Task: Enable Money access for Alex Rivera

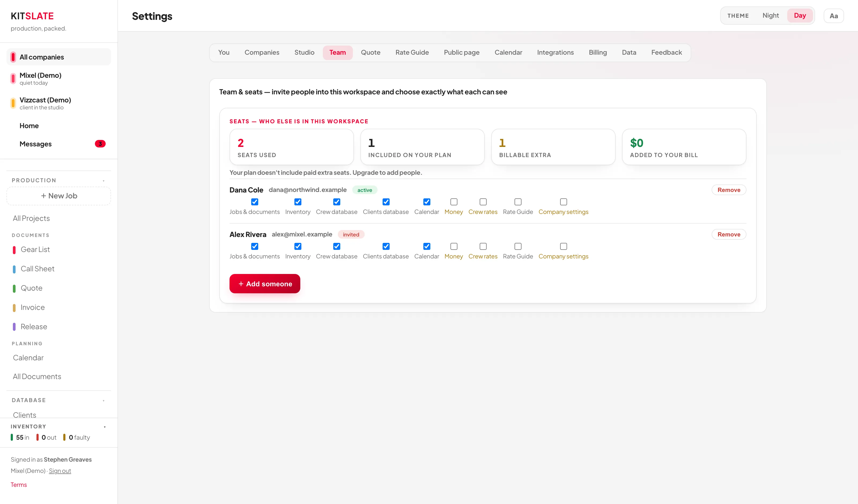Action: [x=454, y=246]
